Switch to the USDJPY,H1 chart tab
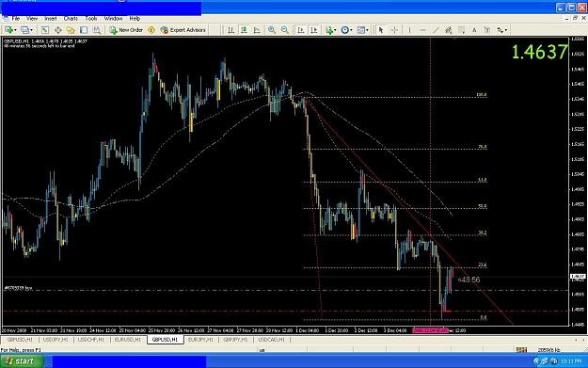 (56, 340)
